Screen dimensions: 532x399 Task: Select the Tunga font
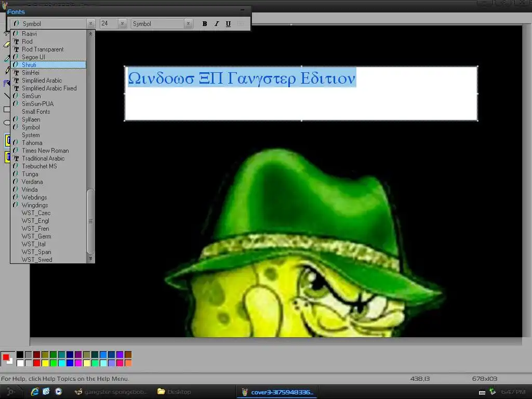point(48,174)
